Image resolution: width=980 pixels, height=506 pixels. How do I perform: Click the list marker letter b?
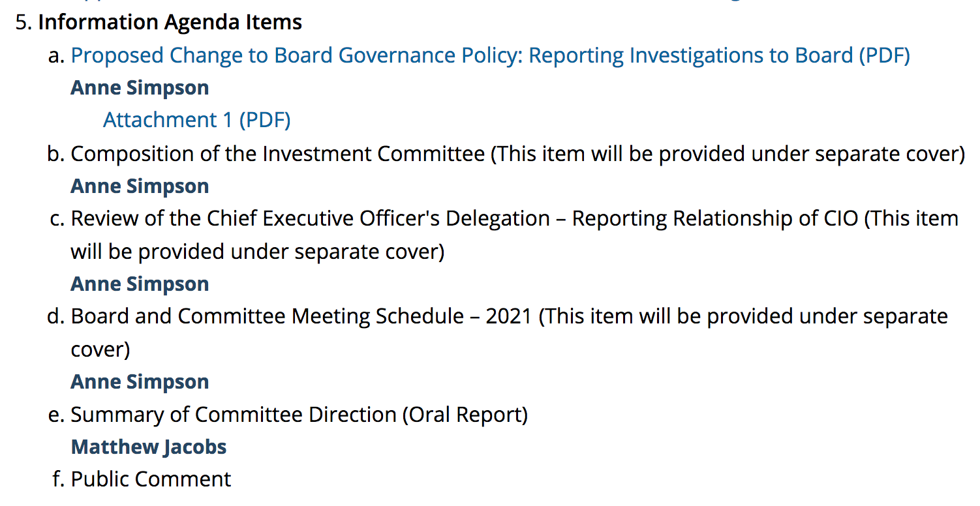point(57,153)
